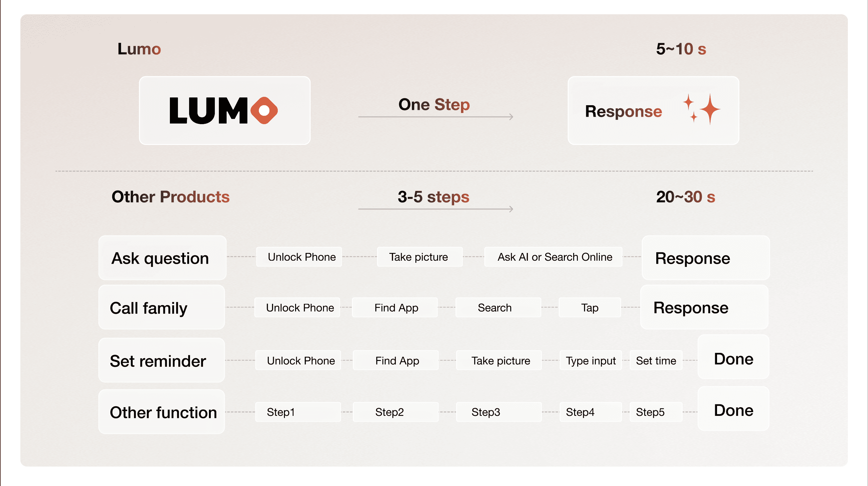Click the Set time step chip
This screenshot has height=486, width=868.
pos(656,361)
